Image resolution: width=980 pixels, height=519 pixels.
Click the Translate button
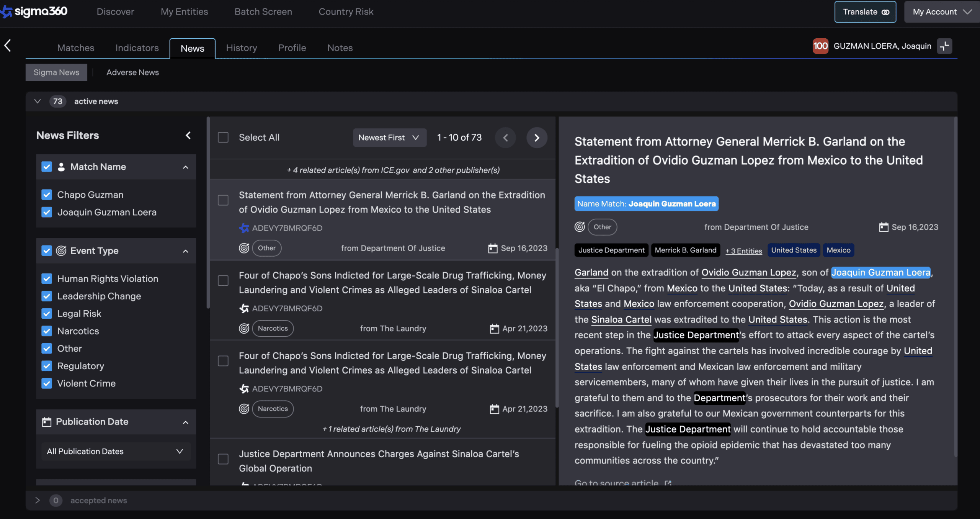[x=865, y=12]
